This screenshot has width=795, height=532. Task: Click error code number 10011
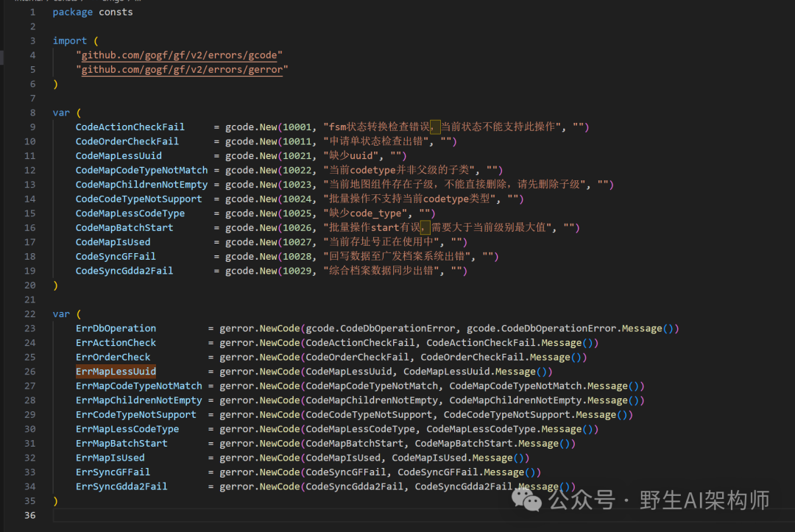coord(297,141)
